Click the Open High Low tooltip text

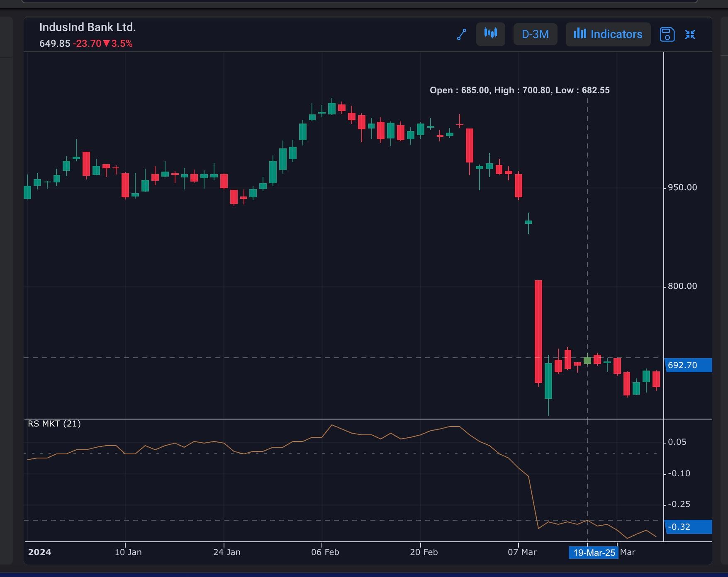520,90
